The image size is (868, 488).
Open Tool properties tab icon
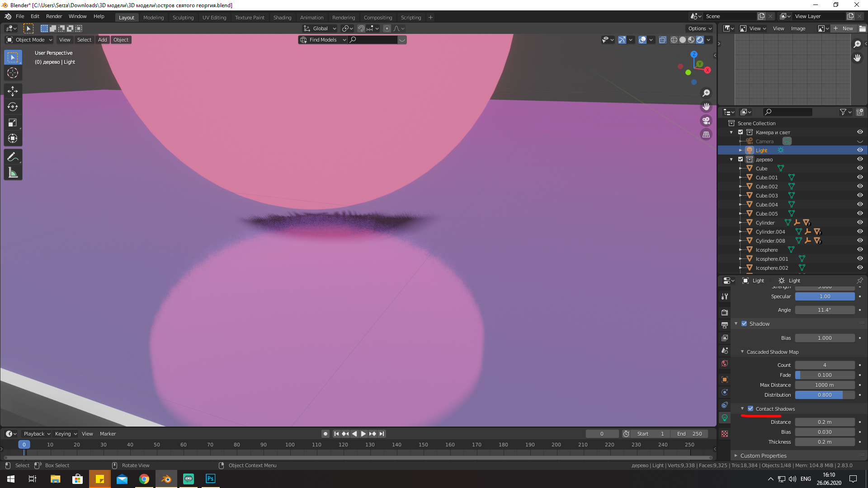[x=725, y=296]
